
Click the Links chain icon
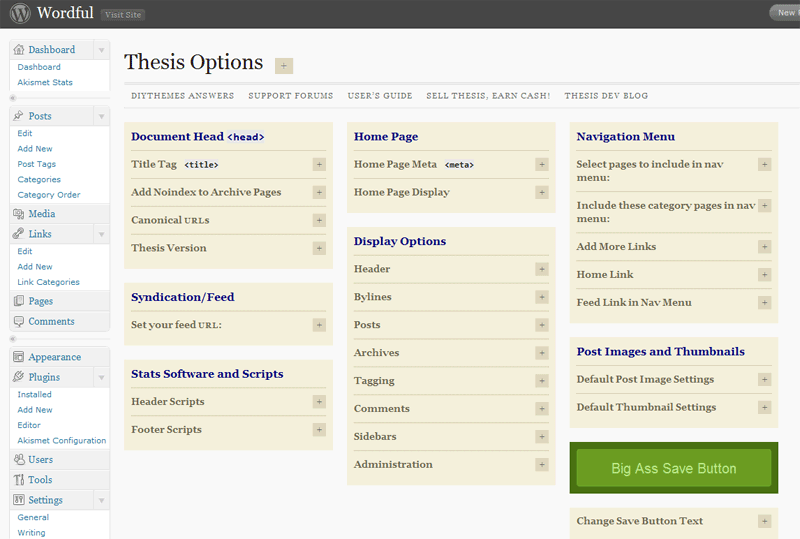[x=19, y=234]
